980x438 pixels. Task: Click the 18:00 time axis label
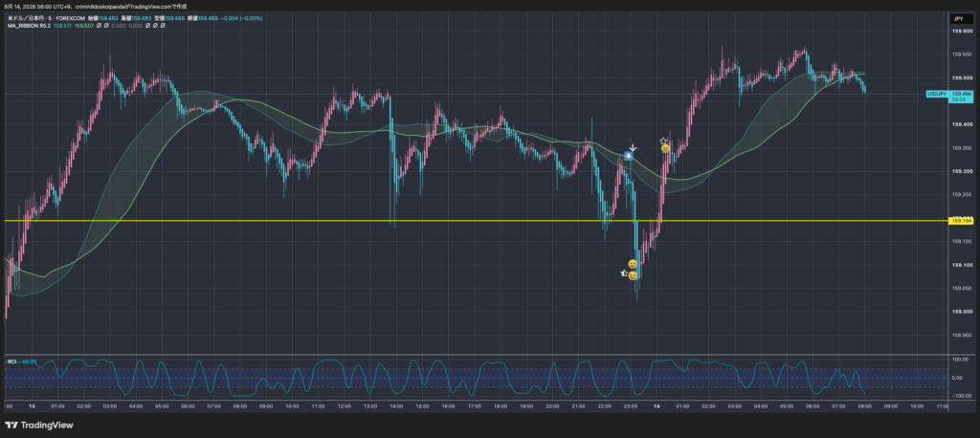pyautogui.click(x=500, y=406)
